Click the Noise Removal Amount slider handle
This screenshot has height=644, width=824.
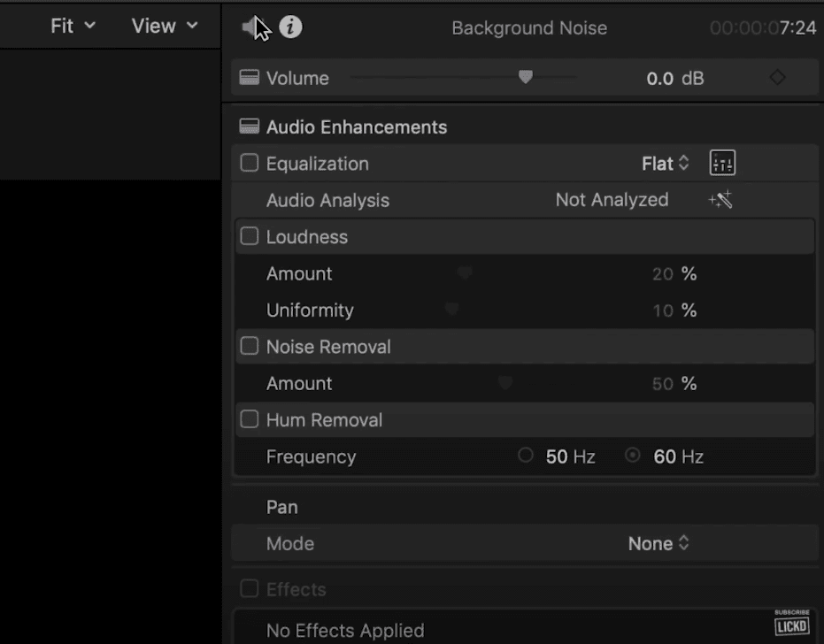[505, 382]
